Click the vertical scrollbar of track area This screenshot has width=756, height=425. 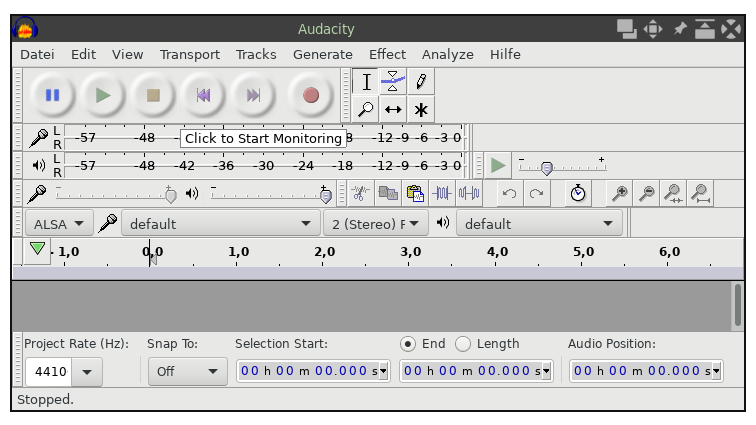(x=738, y=305)
